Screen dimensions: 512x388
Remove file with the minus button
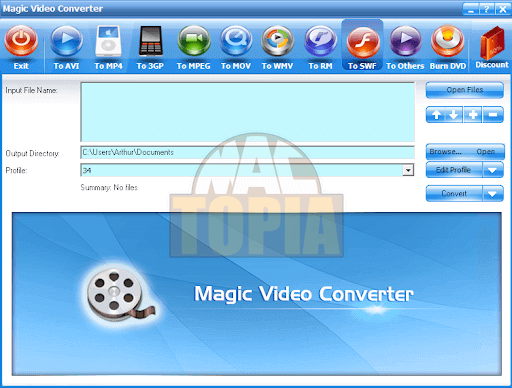tap(493, 115)
